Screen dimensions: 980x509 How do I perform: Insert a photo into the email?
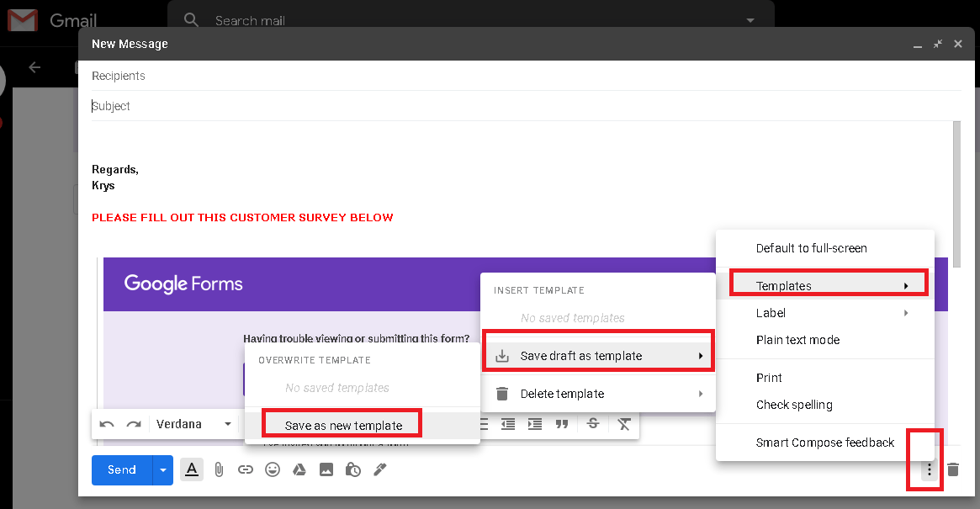326,469
